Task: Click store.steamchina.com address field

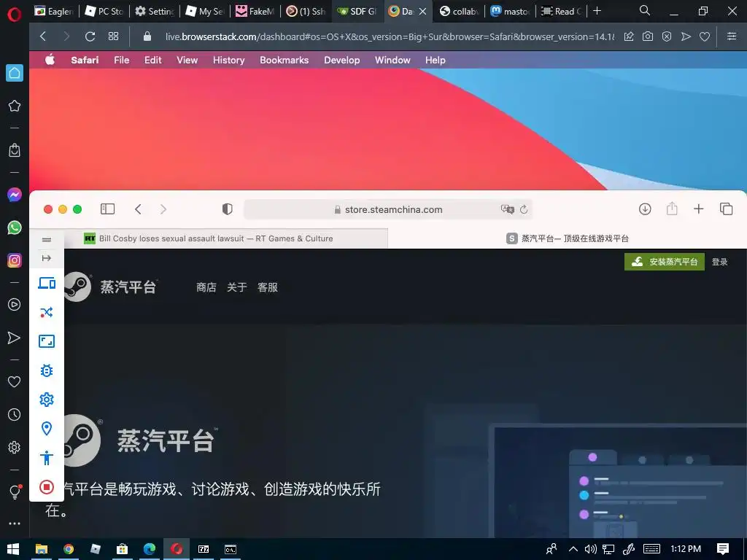Action: (388, 209)
